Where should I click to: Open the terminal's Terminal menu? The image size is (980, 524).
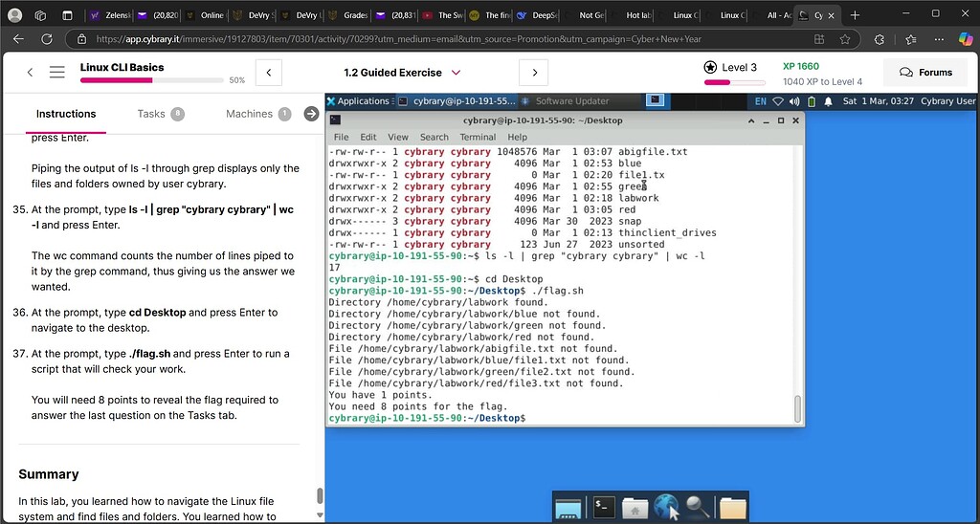(478, 137)
